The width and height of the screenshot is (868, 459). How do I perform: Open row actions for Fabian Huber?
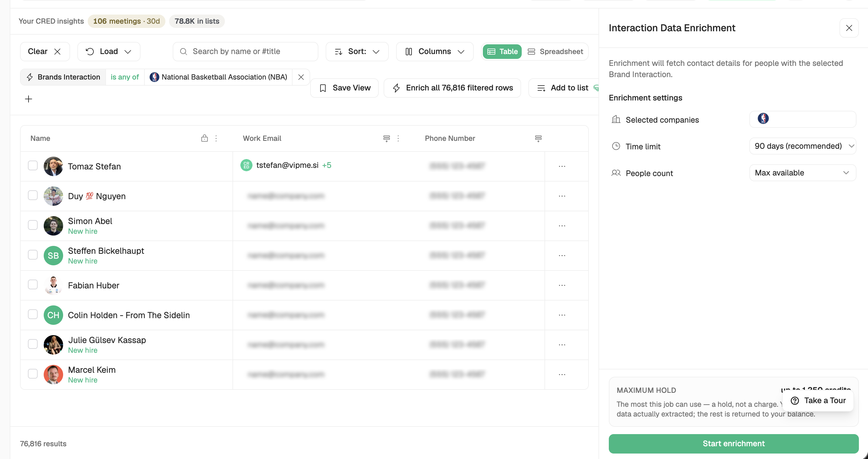point(562,285)
